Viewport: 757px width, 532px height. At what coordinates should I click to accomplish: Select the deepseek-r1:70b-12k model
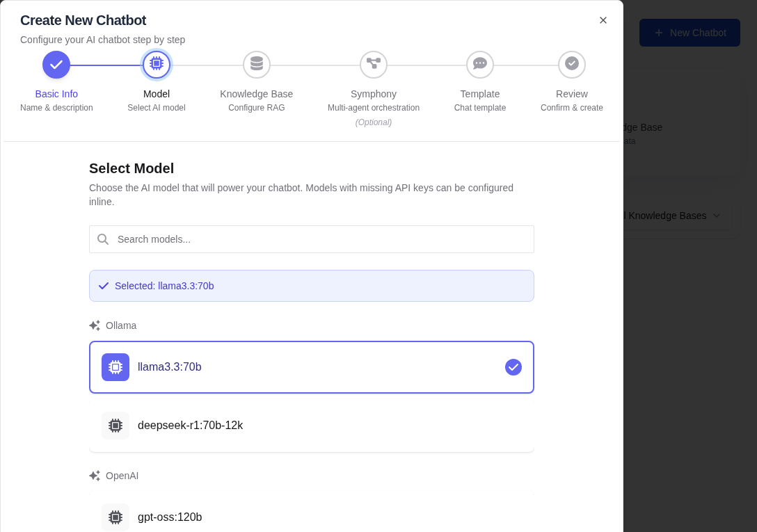312,425
